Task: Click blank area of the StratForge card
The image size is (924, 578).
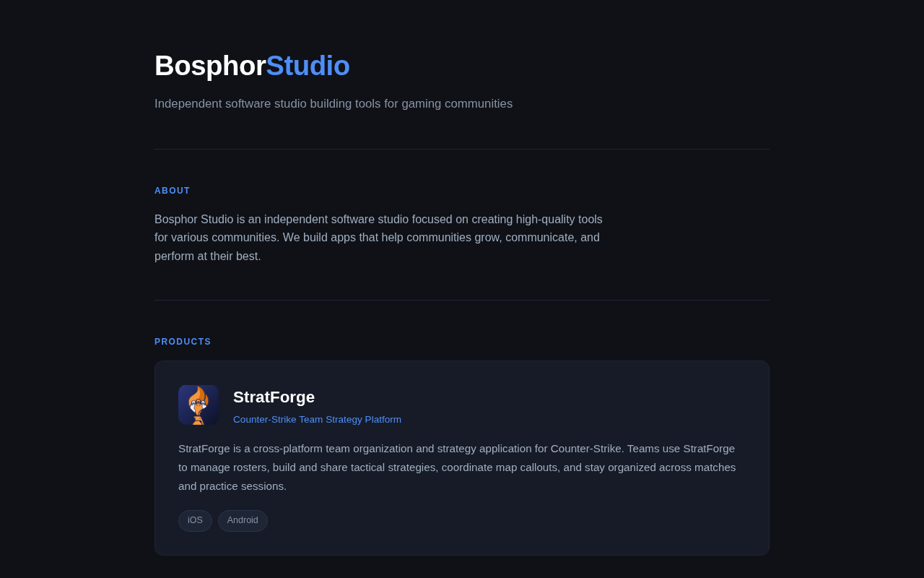Action: click(577, 397)
